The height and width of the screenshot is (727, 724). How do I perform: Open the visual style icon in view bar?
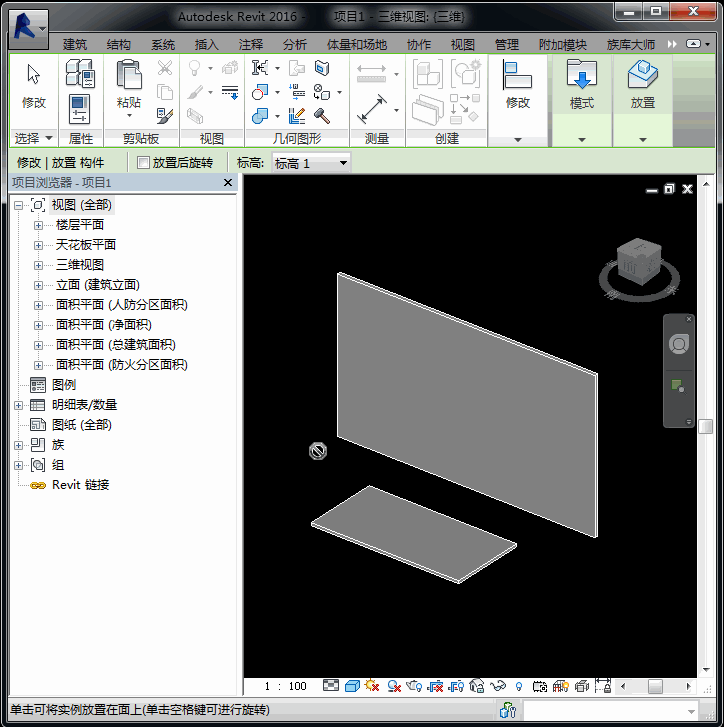point(352,686)
